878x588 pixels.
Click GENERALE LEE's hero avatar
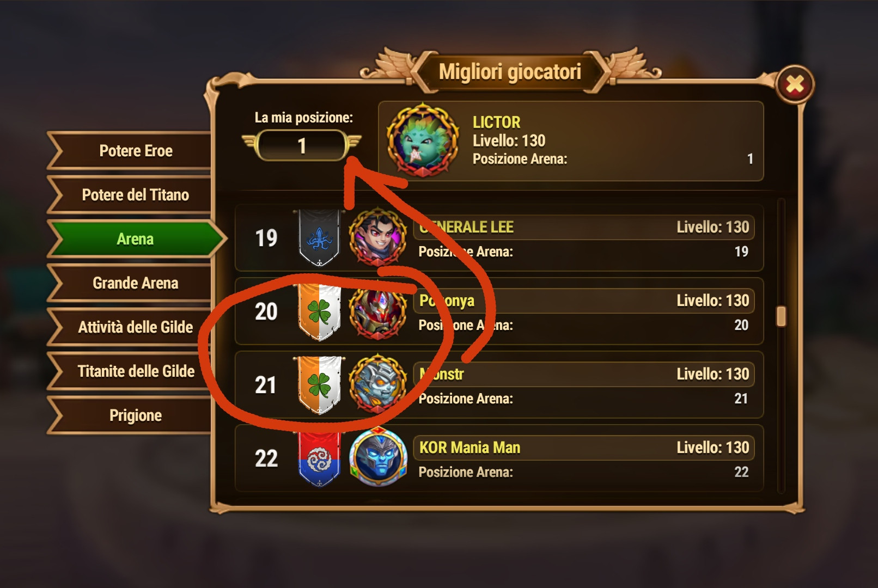[x=377, y=237]
